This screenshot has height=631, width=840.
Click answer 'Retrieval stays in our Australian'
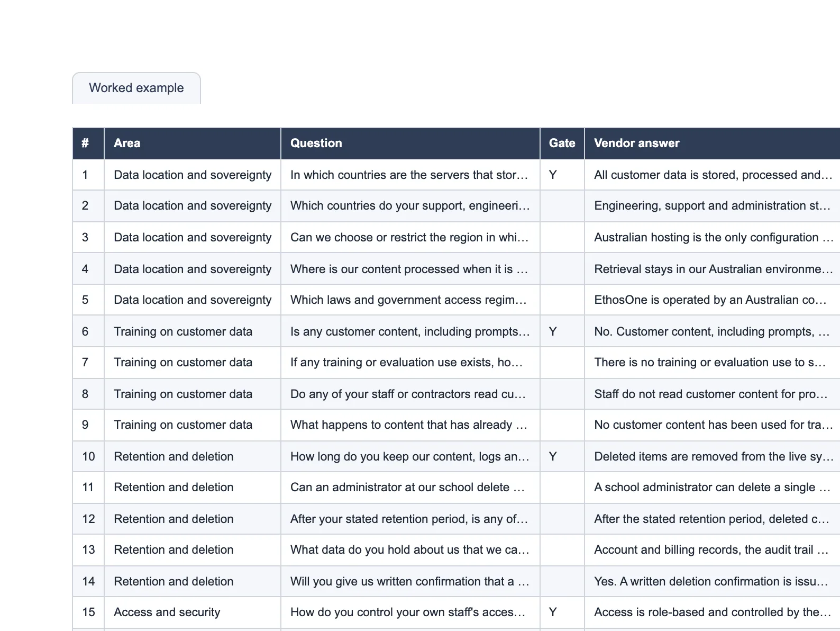[x=713, y=269]
